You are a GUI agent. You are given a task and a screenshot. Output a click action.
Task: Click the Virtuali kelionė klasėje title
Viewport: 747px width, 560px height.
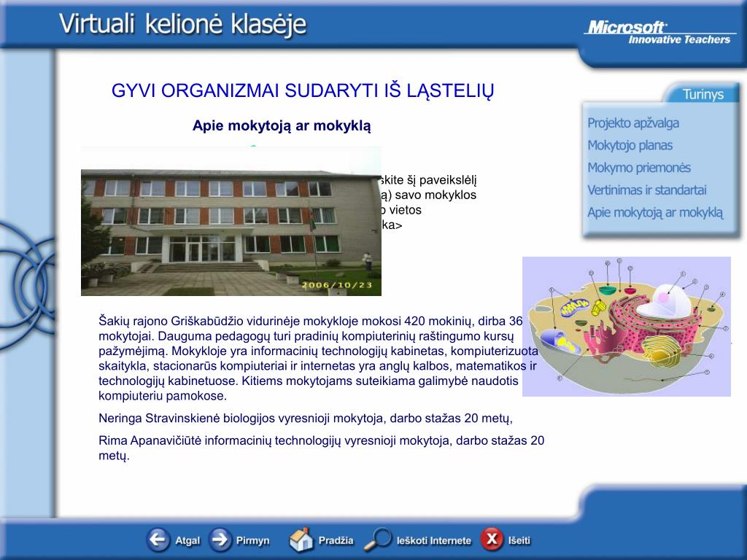(x=183, y=24)
